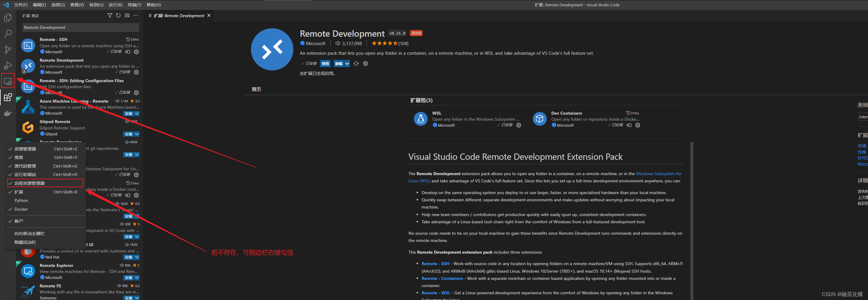Open manage gear for Remote - SSH extension

click(136, 52)
